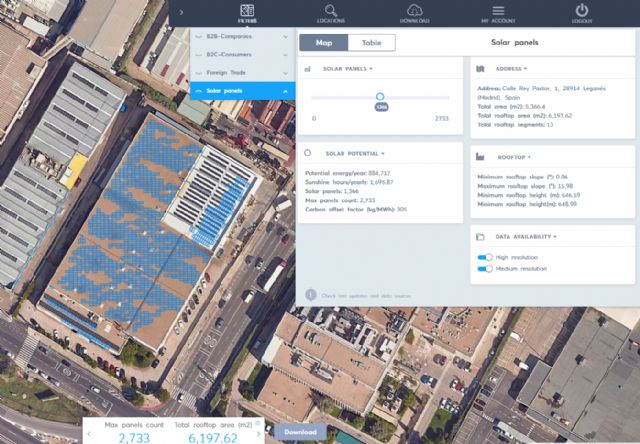The width and height of the screenshot is (640, 444).
Task: Click the 'Total rooftop segments' line
Action: (515, 124)
